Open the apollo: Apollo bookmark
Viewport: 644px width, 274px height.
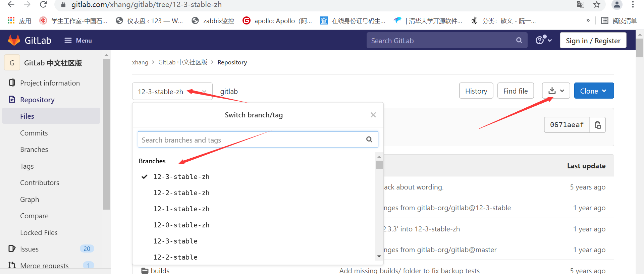[277, 21]
